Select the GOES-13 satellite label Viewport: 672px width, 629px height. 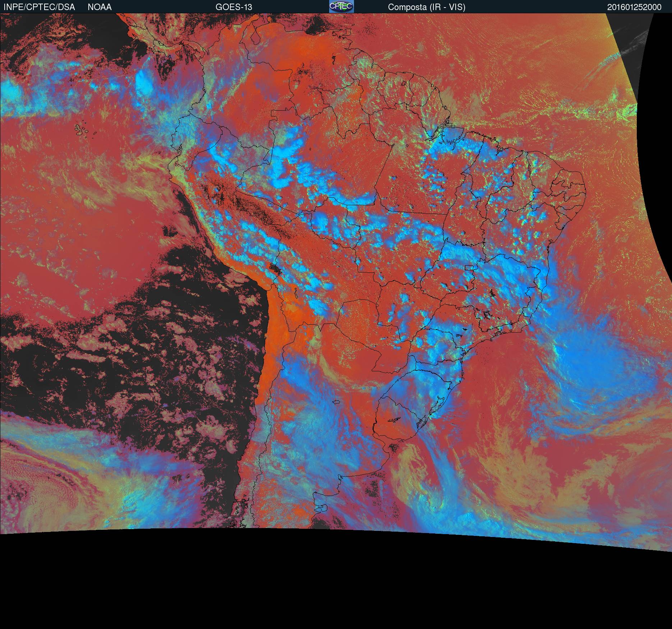tap(234, 7)
